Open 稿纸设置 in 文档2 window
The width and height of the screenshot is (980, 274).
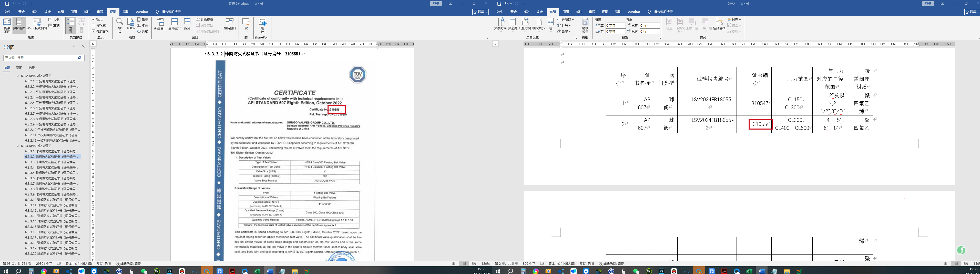(x=585, y=26)
